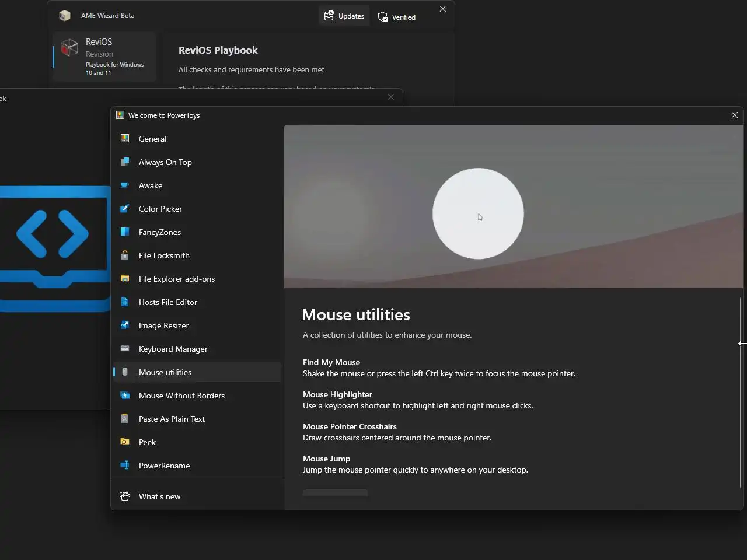Open Paste As Plain Text entry
Image resolution: width=747 pixels, height=560 pixels.
click(x=197, y=419)
